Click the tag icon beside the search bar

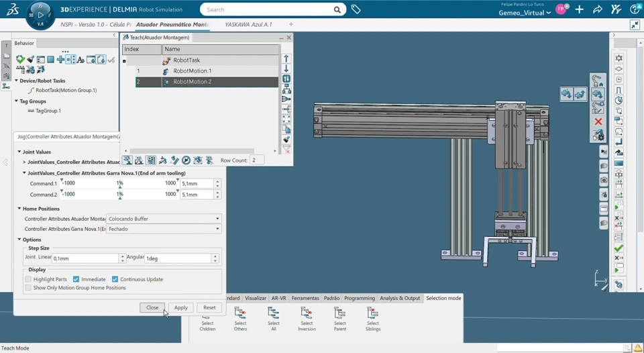click(x=356, y=10)
